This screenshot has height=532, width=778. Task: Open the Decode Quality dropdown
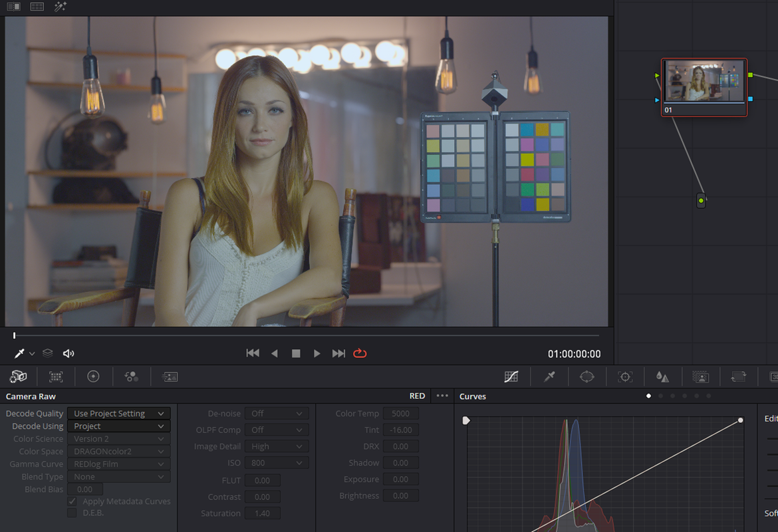click(119, 414)
